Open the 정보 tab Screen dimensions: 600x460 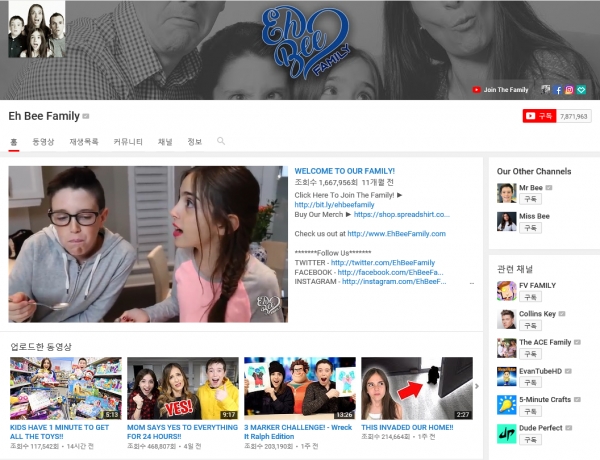coord(194,142)
